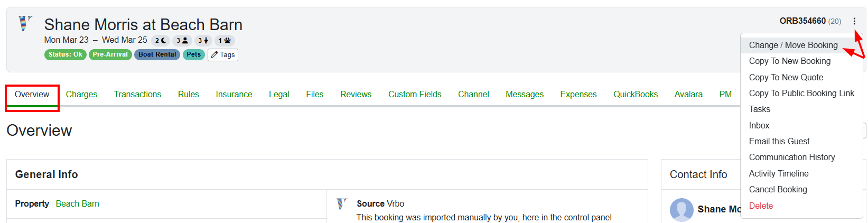Click the adults count badge
The width and height of the screenshot is (868, 223).
click(182, 41)
